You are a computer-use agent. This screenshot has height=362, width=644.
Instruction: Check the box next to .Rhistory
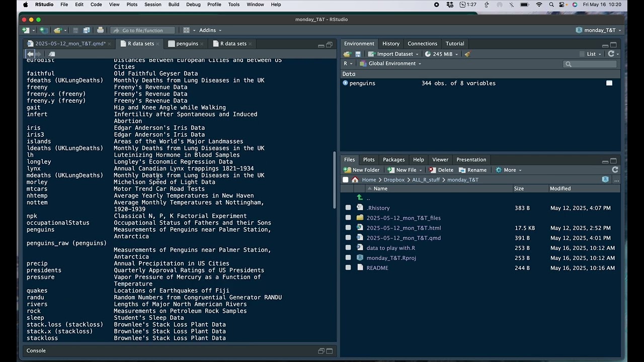(348, 208)
